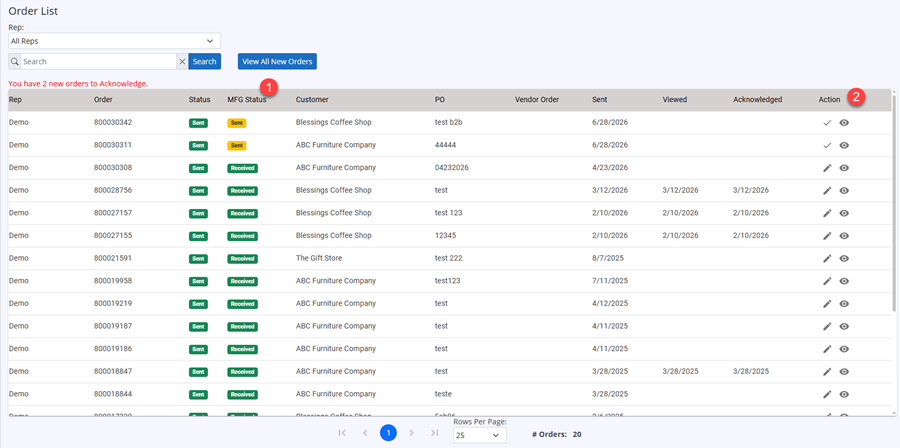The height and width of the screenshot is (448, 900).
Task: Go to the next page arrow
Action: tap(411, 433)
